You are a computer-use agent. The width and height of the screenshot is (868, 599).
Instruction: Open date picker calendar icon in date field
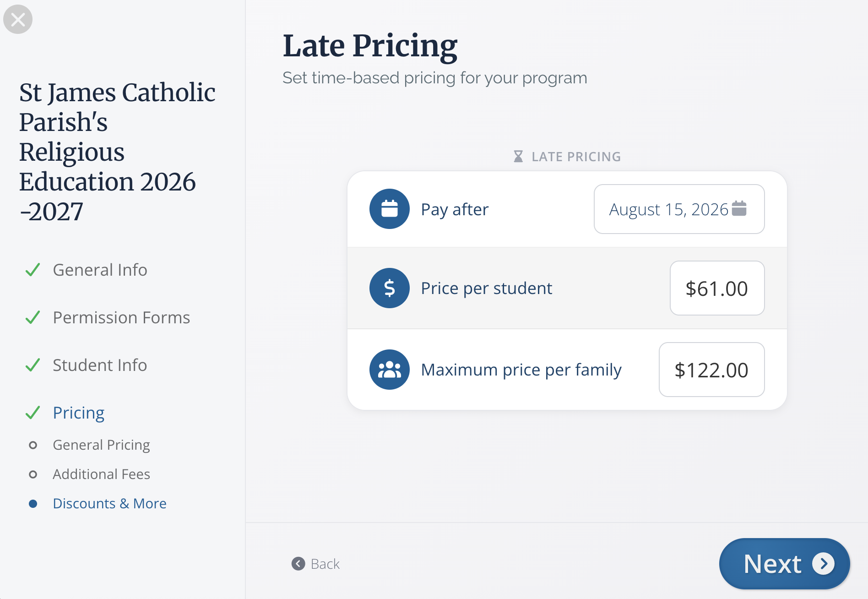coord(739,209)
